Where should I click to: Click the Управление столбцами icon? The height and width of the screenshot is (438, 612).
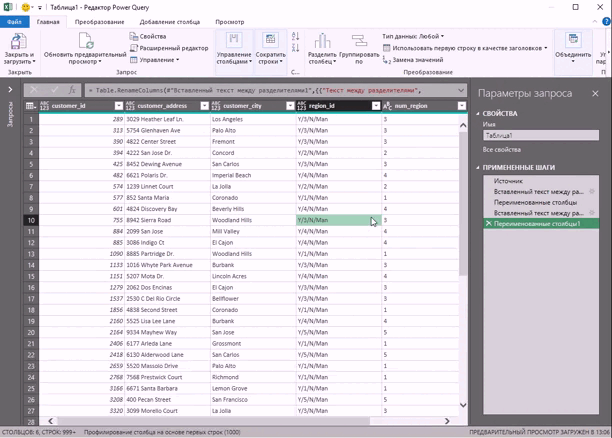click(x=234, y=41)
